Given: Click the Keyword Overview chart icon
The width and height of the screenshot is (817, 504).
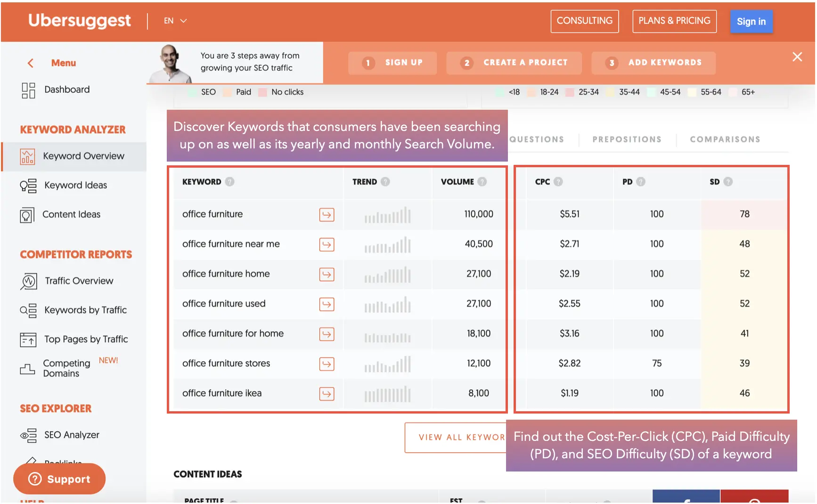Looking at the screenshot, I should click(x=27, y=156).
